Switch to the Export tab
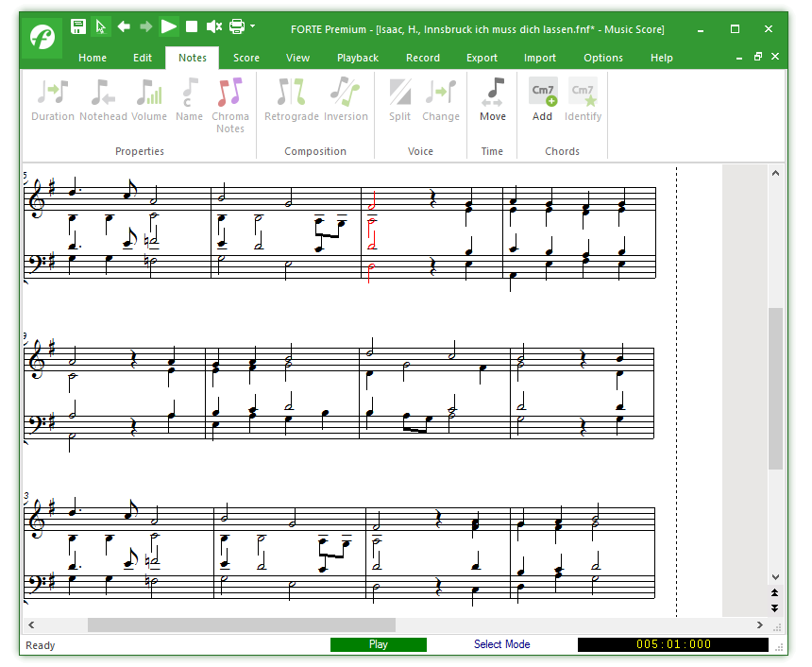The height and width of the screenshot is (667, 812). [482, 58]
